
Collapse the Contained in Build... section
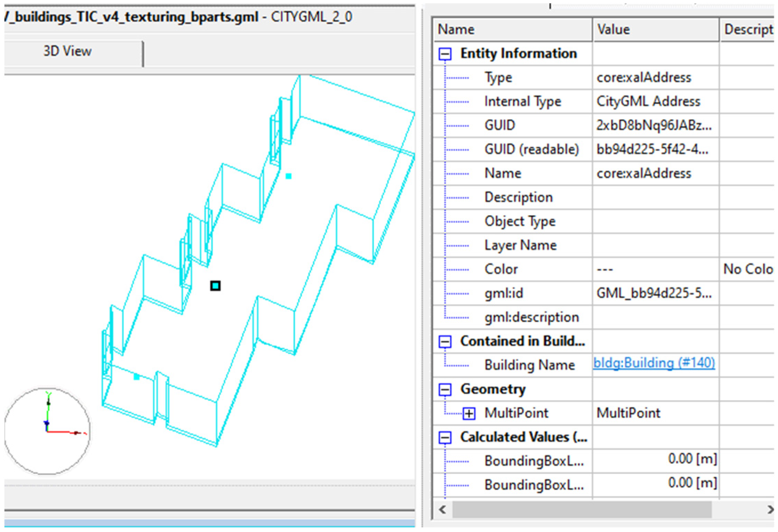coord(445,342)
